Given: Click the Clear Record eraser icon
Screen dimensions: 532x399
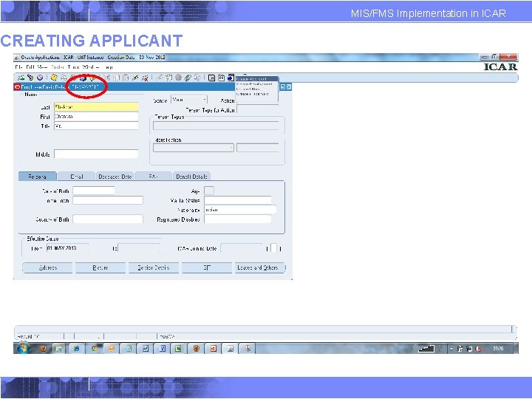Looking at the screenshot, I should pos(135,78).
